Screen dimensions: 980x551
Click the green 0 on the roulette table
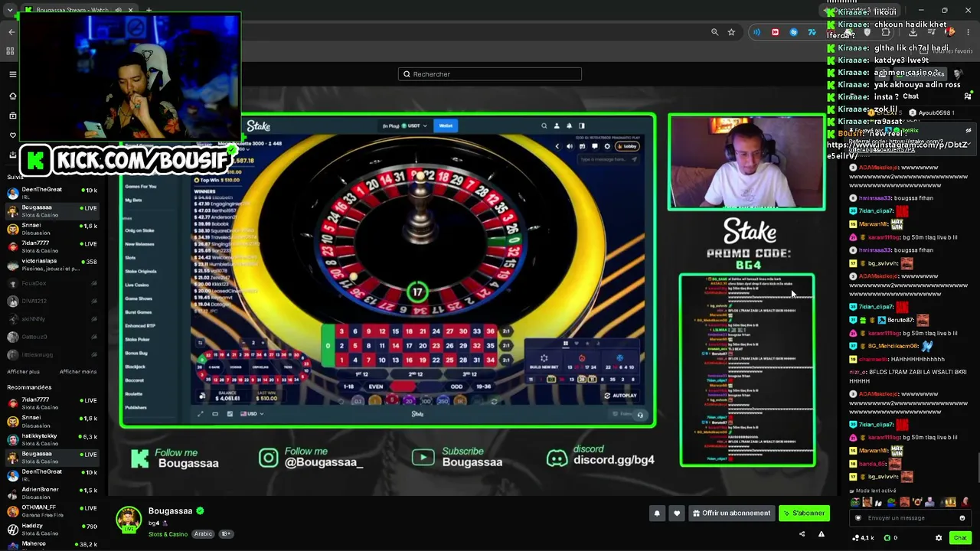pos(328,346)
